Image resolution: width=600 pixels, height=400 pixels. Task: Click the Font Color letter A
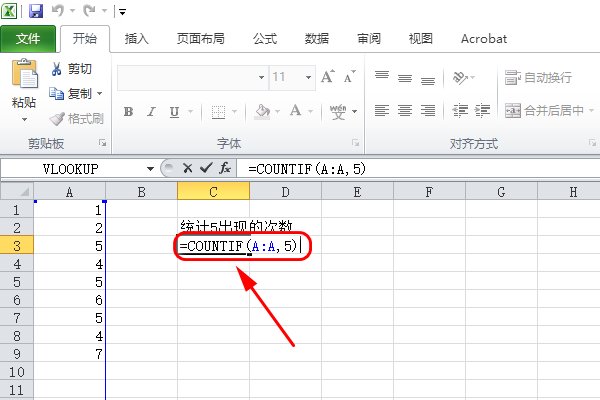(x=295, y=111)
